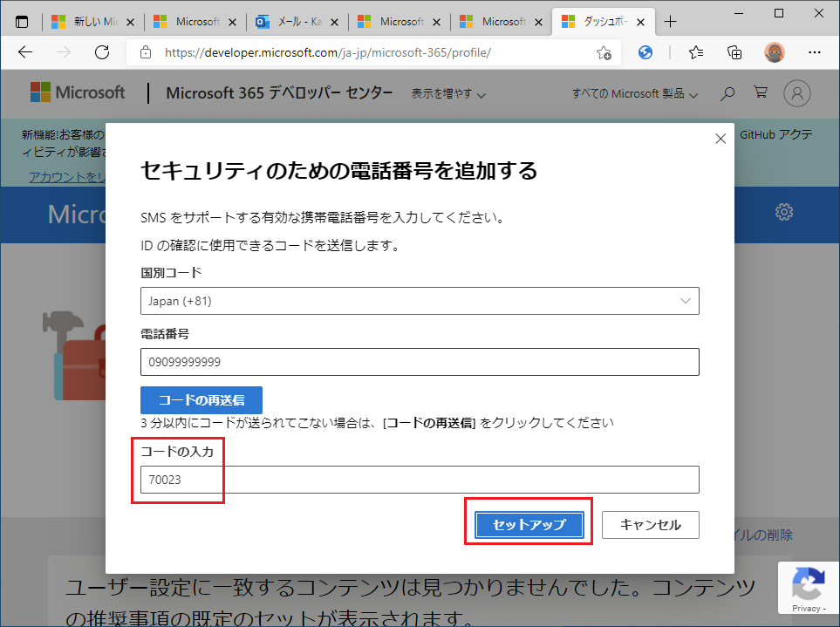Screen dimensions: 840x627
Task: Close the phone number dialog with X
Action: tap(720, 140)
